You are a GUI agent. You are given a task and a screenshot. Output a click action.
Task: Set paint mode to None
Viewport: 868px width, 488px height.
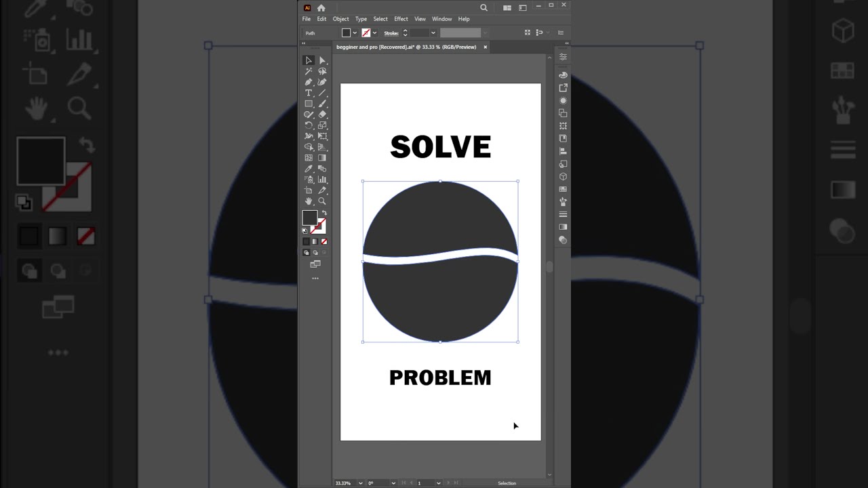pos(324,241)
